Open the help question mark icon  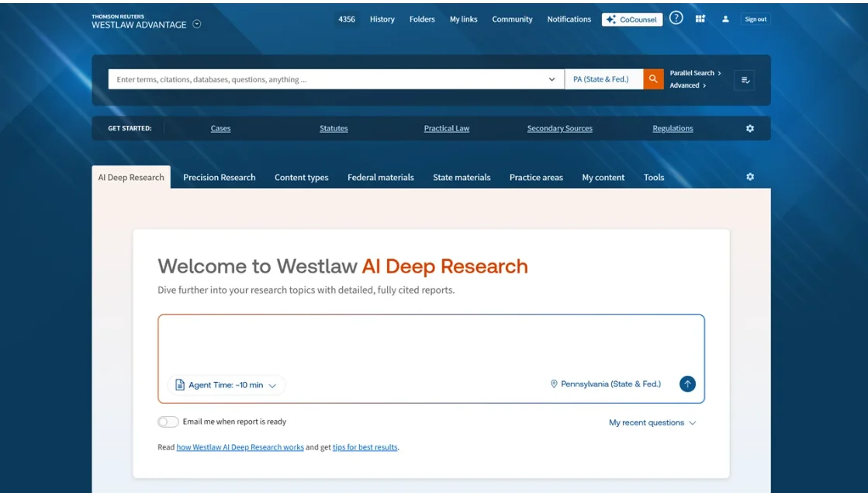click(676, 19)
